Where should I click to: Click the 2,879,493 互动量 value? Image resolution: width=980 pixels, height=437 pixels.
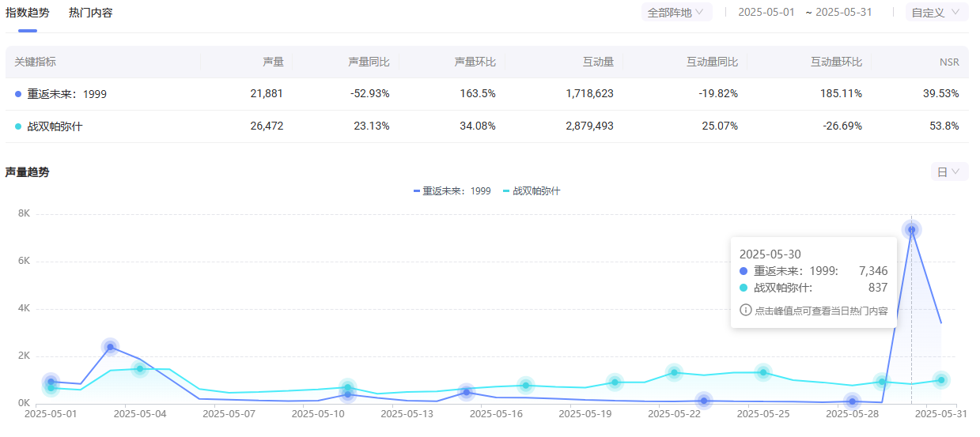click(x=590, y=126)
